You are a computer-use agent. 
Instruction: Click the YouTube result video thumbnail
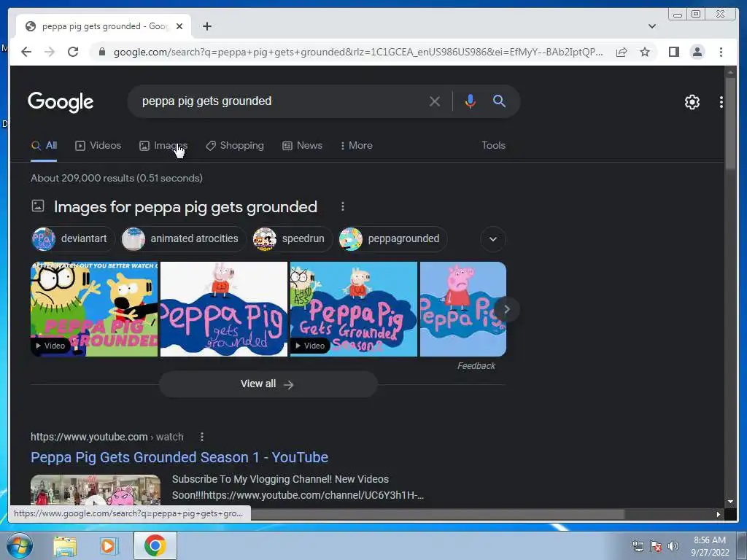tap(96, 489)
